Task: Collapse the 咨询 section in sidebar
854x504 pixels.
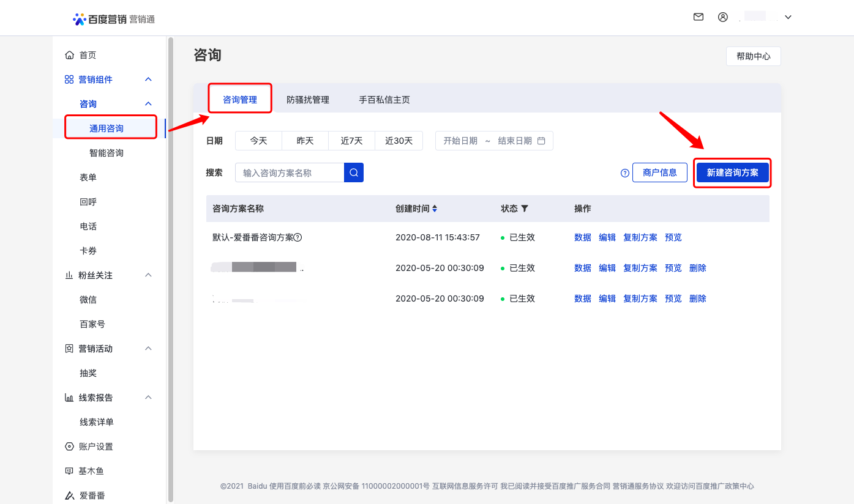Action: click(148, 103)
